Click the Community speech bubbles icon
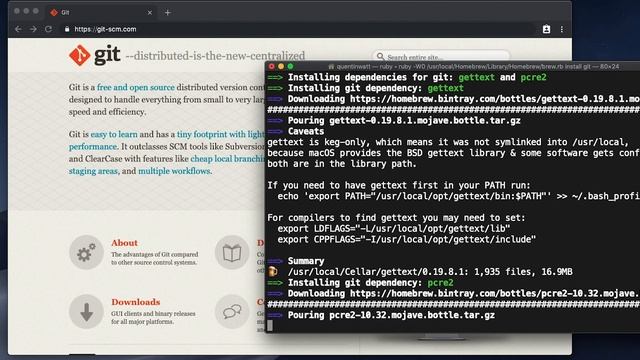640x360 pixels. [232, 311]
